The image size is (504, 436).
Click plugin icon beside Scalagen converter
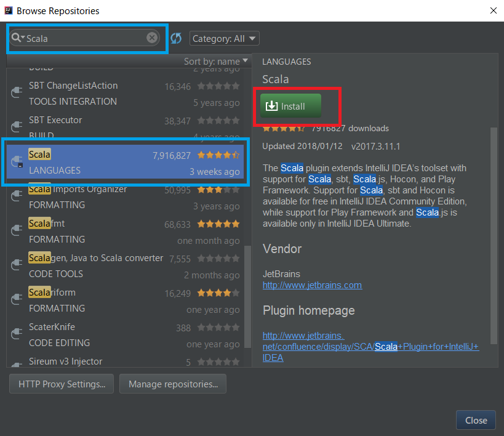click(x=17, y=265)
